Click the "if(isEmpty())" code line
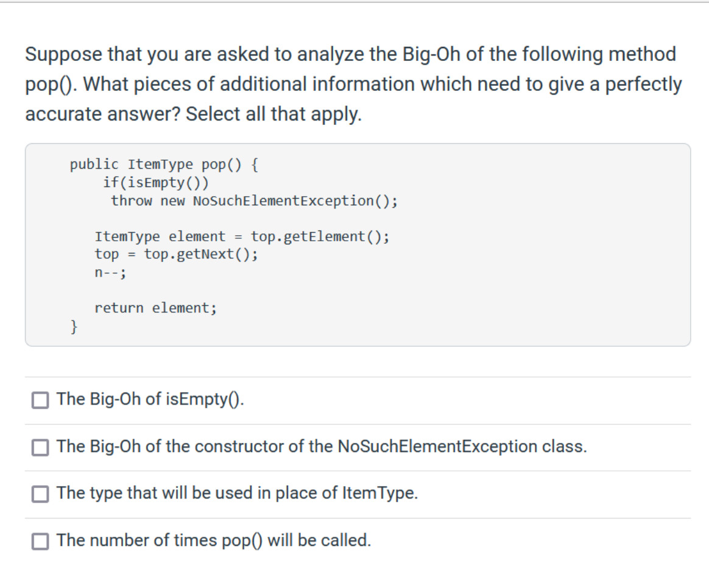709x588 pixels. coord(156,182)
